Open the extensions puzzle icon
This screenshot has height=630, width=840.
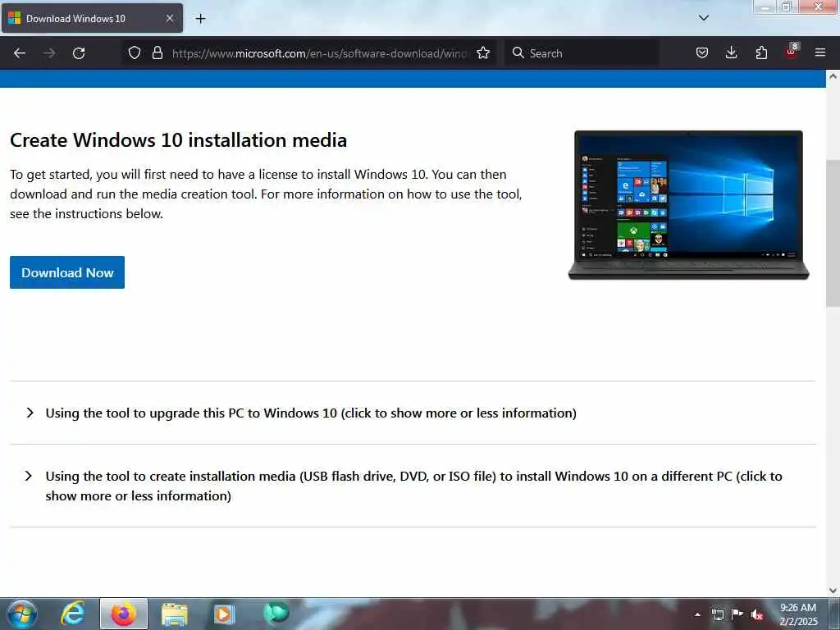click(761, 53)
